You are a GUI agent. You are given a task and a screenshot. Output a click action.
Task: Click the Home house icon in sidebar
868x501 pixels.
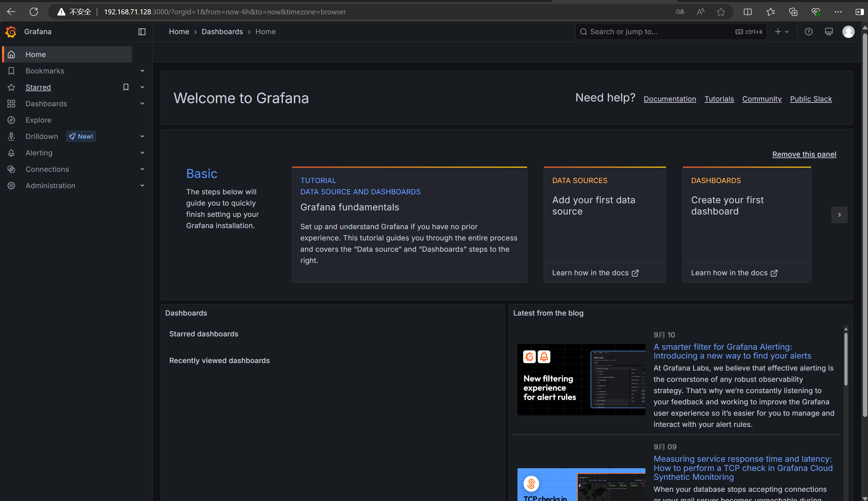click(x=11, y=54)
